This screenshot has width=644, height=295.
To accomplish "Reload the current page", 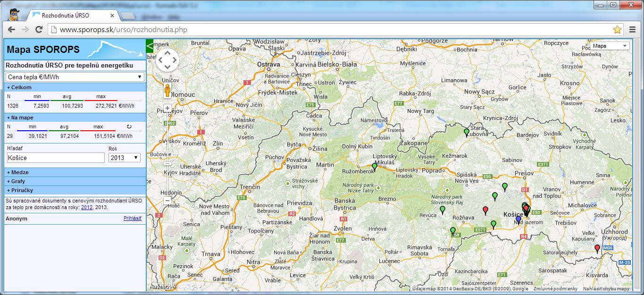I will (39, 30).
